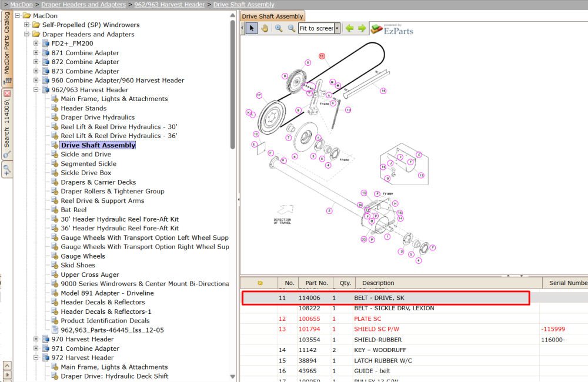Expand 971 Combine Adapter node
This screenshot has height=382, width=588.
pos(36,349)
